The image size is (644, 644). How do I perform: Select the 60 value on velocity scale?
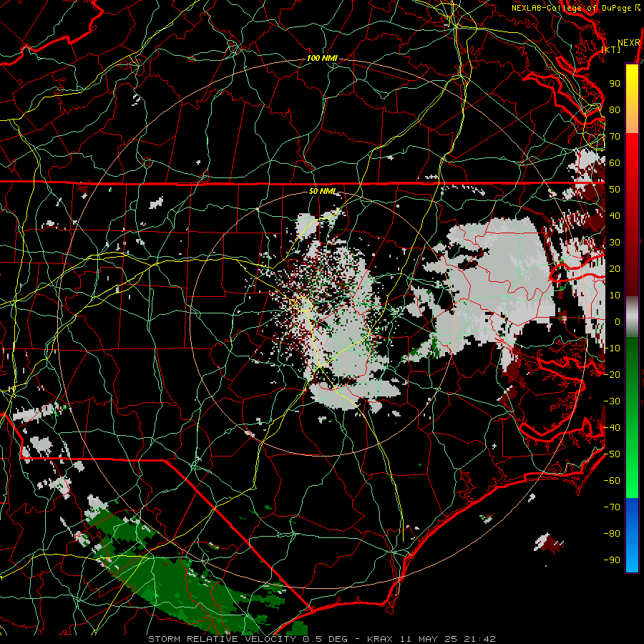click(x=615, y=163)
